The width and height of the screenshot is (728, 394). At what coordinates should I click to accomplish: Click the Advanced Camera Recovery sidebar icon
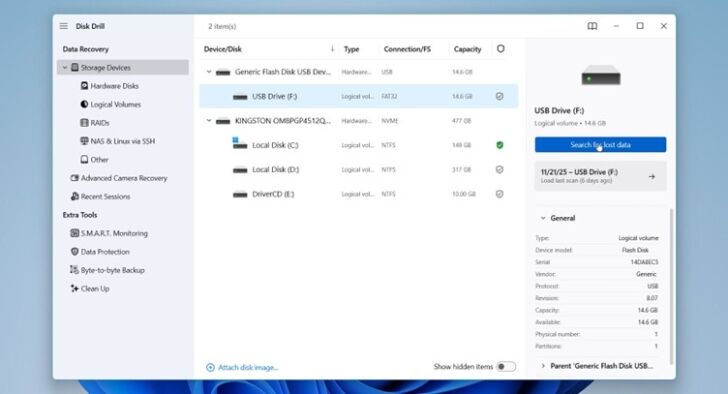74,178
